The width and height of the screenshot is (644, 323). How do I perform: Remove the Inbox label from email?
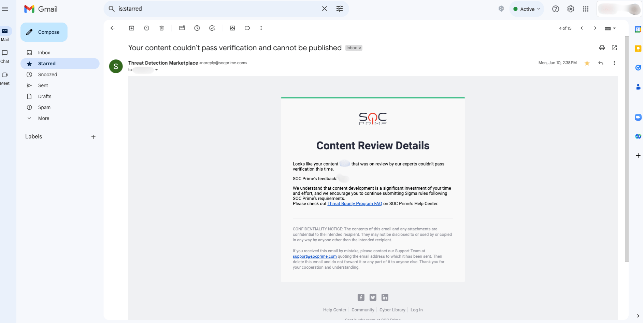[x=360, y=48]
